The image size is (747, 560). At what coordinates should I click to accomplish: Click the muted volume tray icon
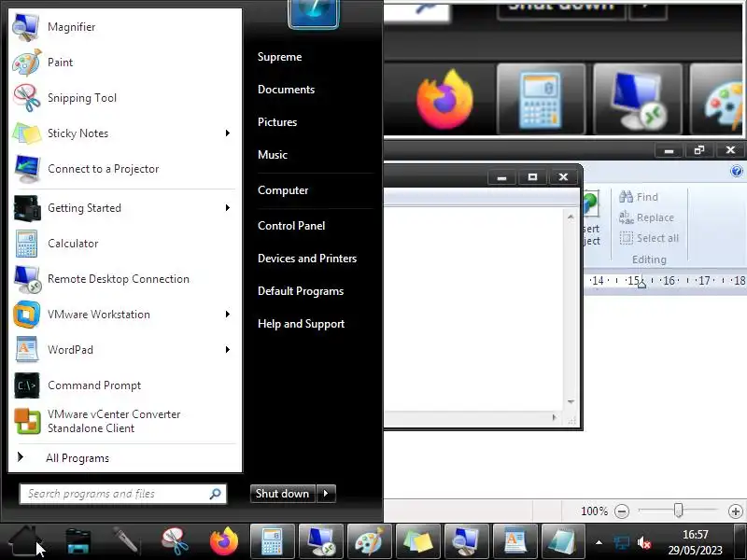pyautogui.click(x=644, y=542)
